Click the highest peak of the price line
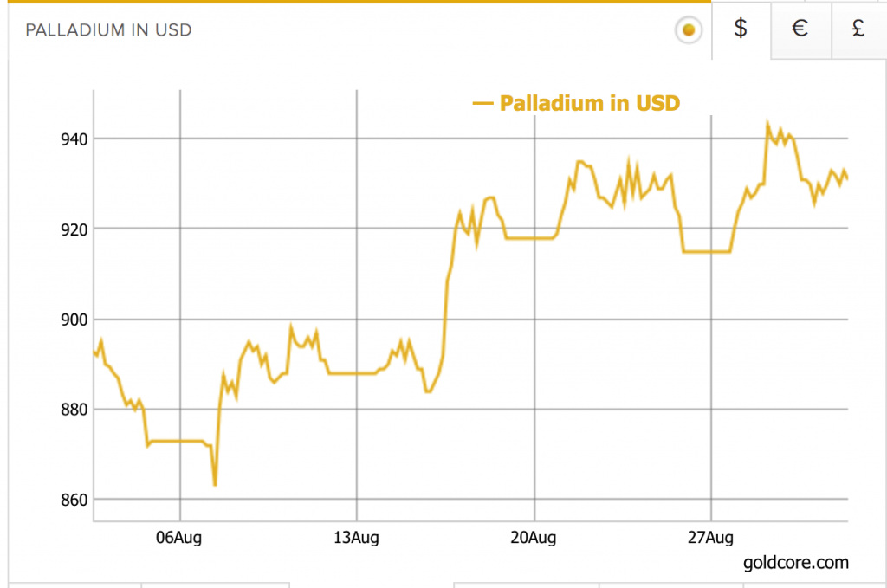Viewport: 887px width, 588px height. [767, 124]
